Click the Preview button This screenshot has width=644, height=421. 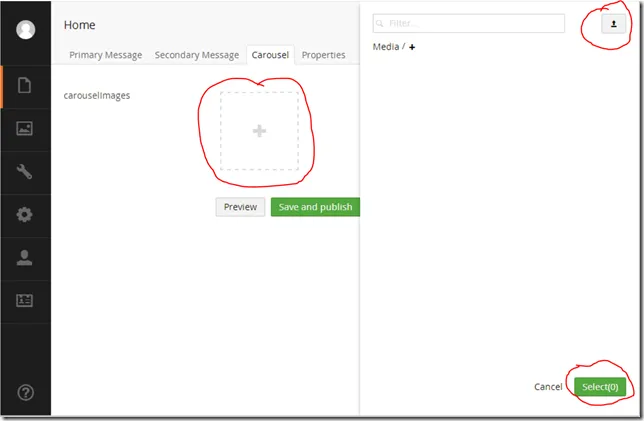(240, 207)
